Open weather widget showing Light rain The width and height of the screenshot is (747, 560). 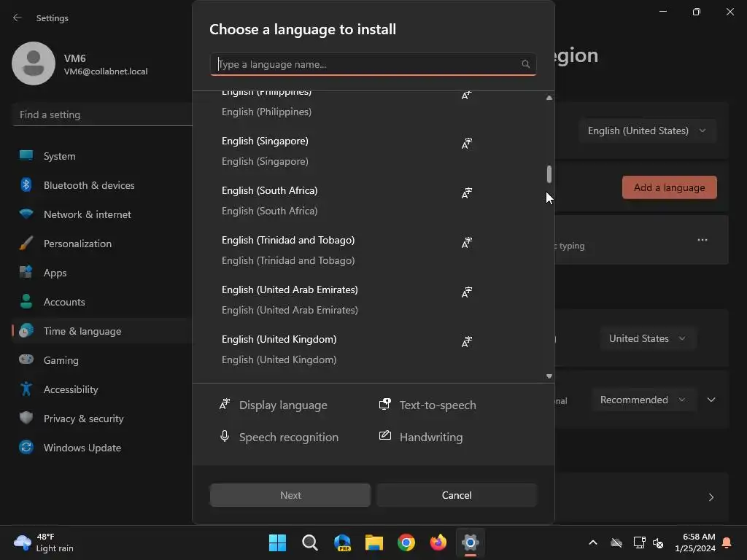(x=44, y=542)
